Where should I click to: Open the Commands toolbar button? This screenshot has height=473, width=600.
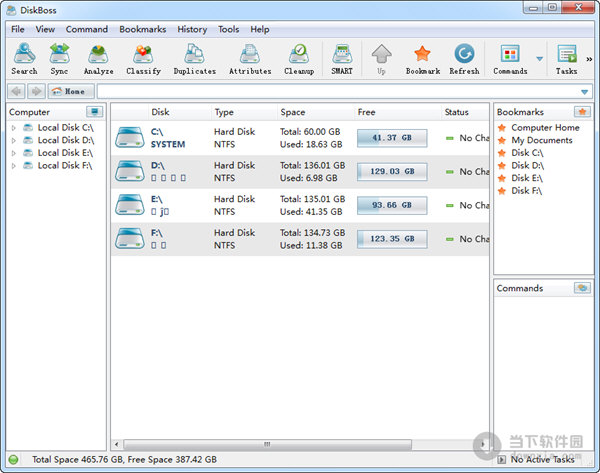coord(510,59)
